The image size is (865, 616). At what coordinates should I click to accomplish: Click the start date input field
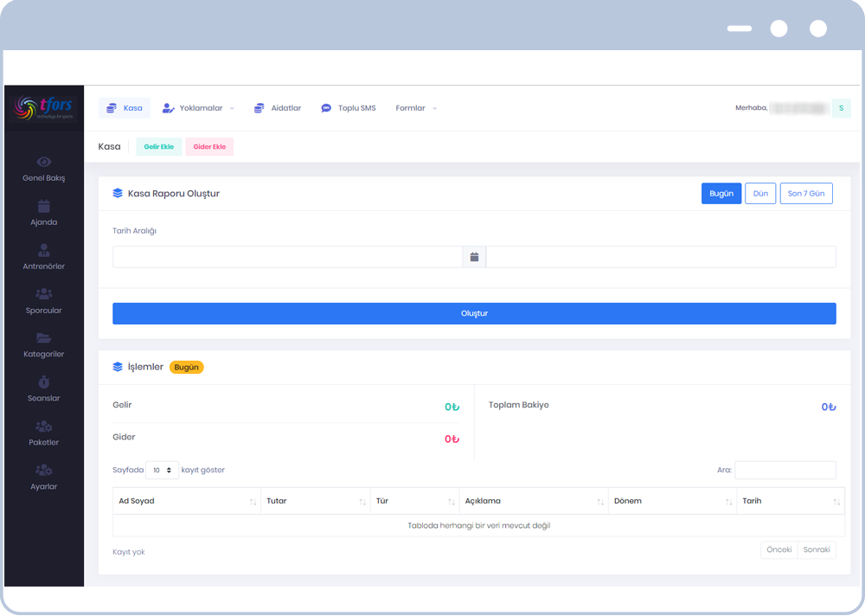pos(287,257)
